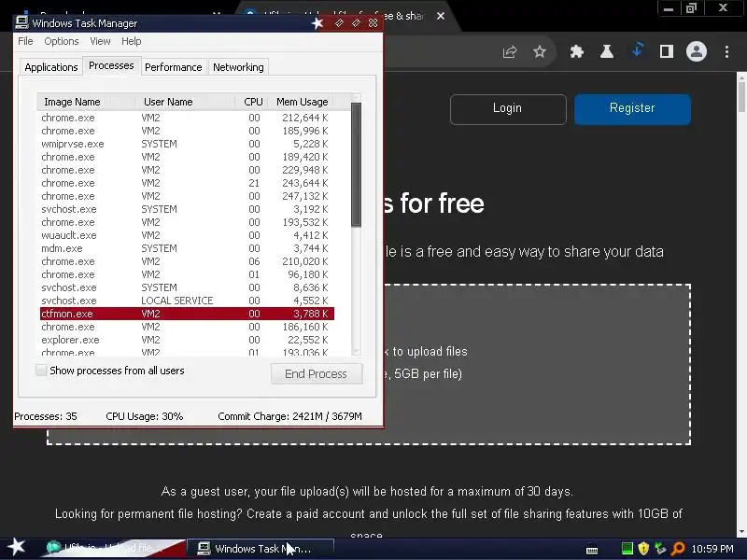Enable Show processes from all users
This screenshot has width=747, height=560.
(41, 370)
